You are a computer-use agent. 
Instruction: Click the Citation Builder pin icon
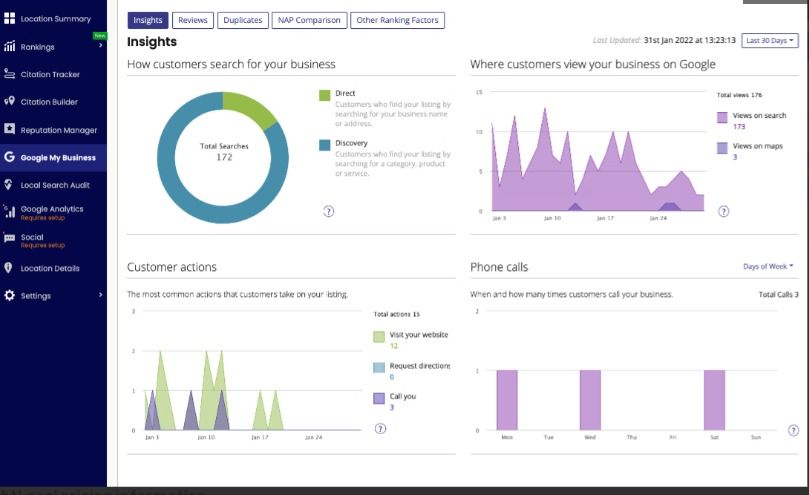(9, 101)
